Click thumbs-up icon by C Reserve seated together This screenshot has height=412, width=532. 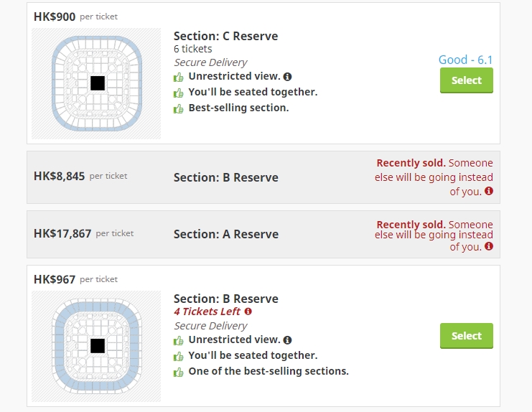pyautogui.click(x=179, y=93)
